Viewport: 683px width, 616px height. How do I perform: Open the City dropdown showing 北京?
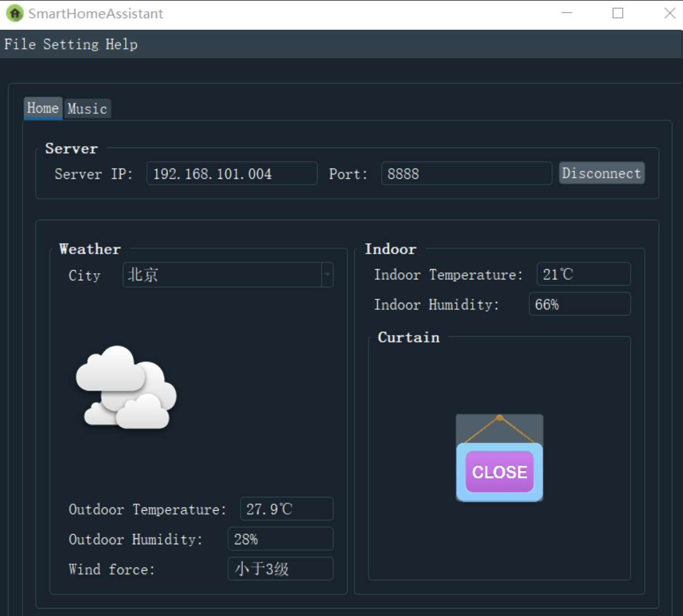tap(228, 275)
